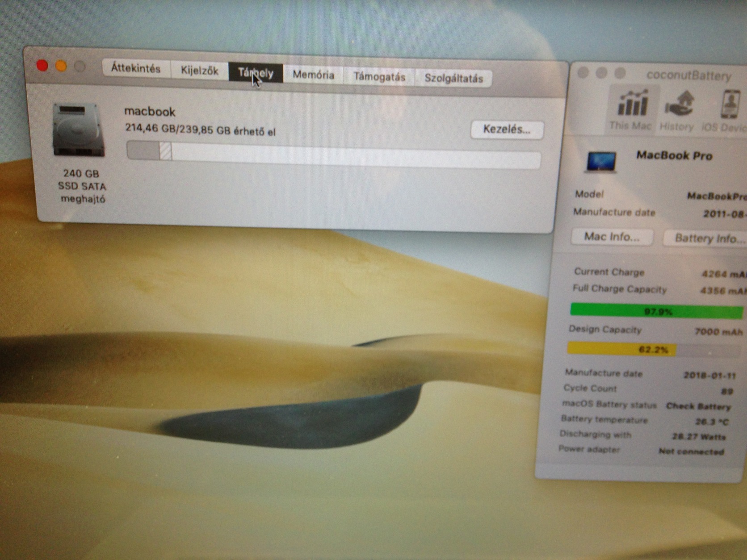Click the battery manufacture date 2018-01-11
The width and height of the screenshot is (747, 560).
709,375
